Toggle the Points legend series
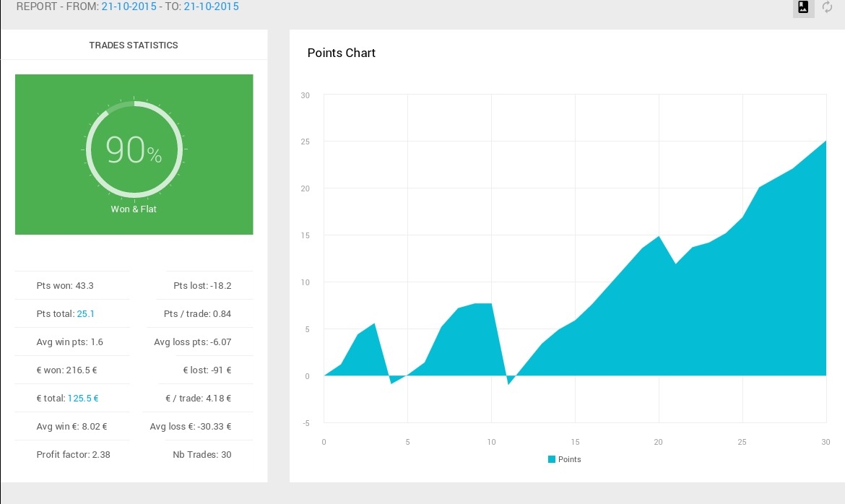Screen dimensions: 845x504 pos(564,459)
